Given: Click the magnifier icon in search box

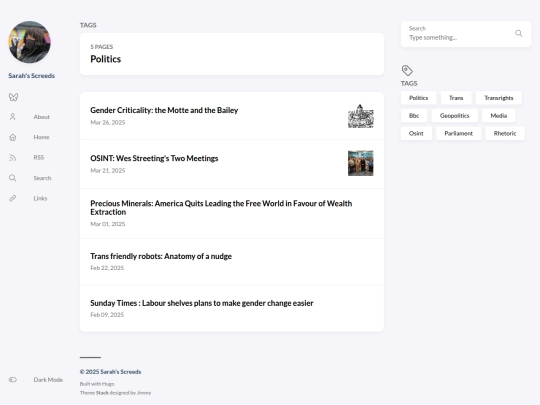Looking at the screenshot, I should point(519,33).
